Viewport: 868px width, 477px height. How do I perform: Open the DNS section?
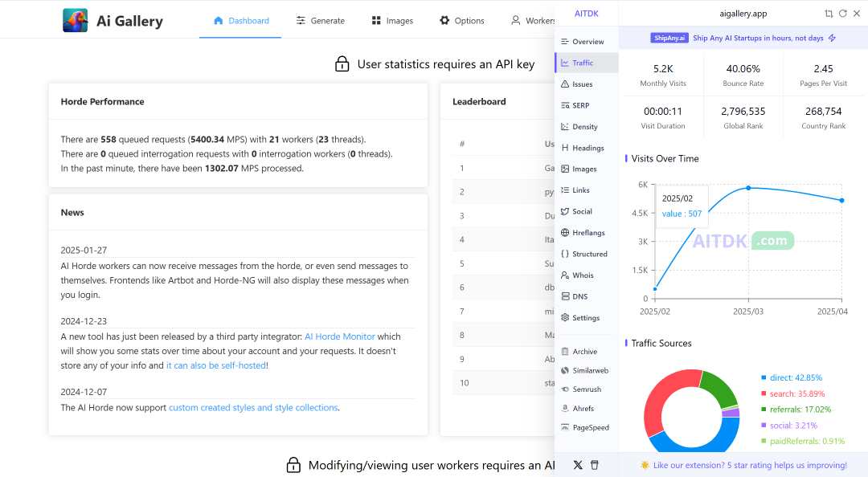[586, 296]
